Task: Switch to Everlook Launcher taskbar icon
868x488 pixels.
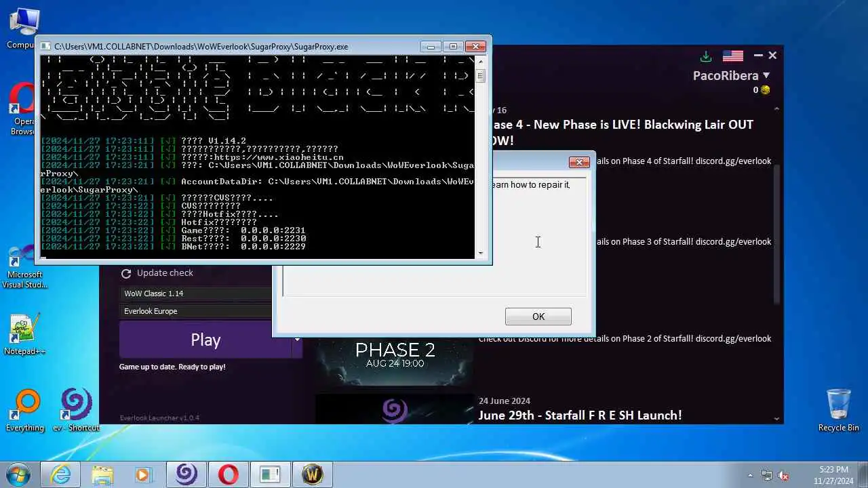Action: (x=186, y=474)
